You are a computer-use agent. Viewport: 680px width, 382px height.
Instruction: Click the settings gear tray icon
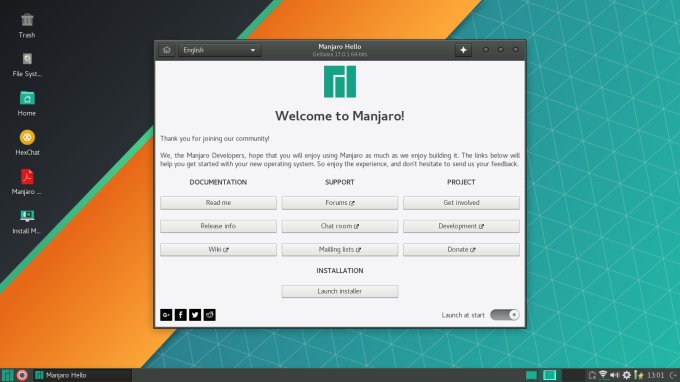[x=627, y=375]
